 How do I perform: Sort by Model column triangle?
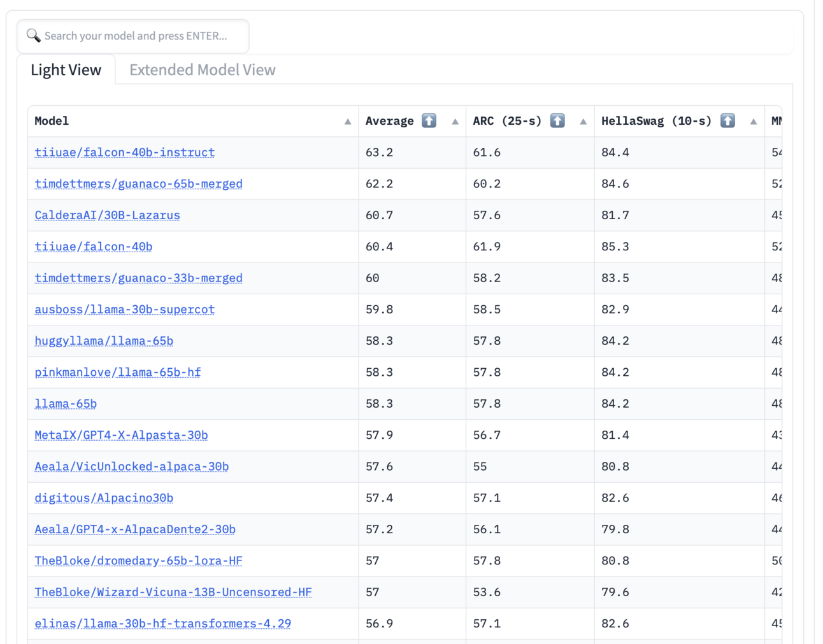point(348,122)
